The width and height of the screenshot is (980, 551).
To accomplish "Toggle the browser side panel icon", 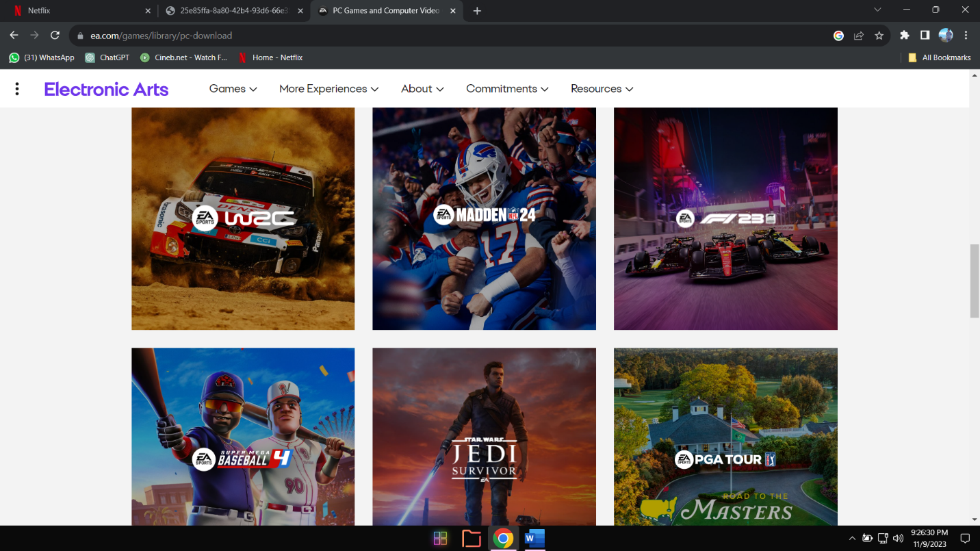I will 925,36.
